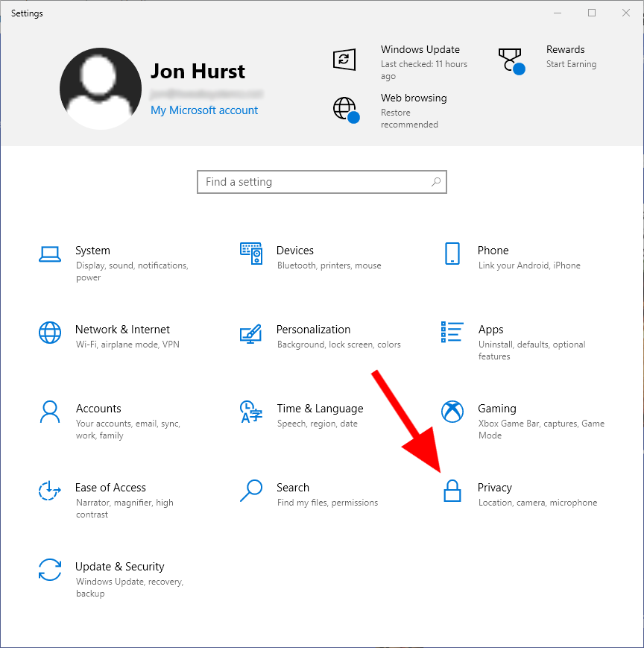The width and height of the screenshot is (644, 648).
Task: Click 'Last checked: 11 hours ago' text
Action: pyautogui.click(x=424, y=70)
